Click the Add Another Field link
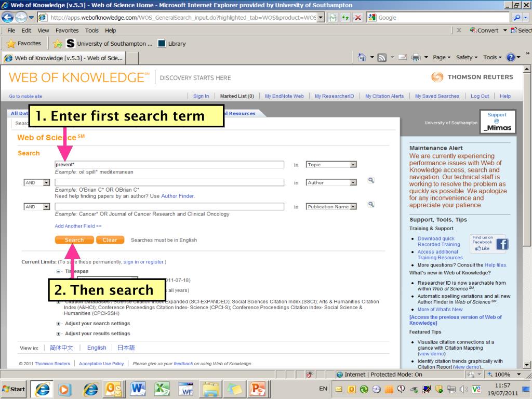The height and width of the screenshot is (399, 532). (x=78, y=226)
